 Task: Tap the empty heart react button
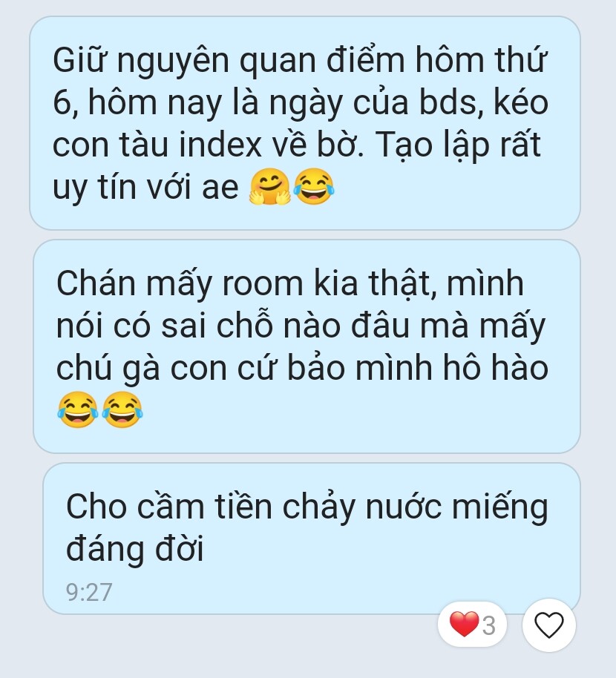click(549, 625)
